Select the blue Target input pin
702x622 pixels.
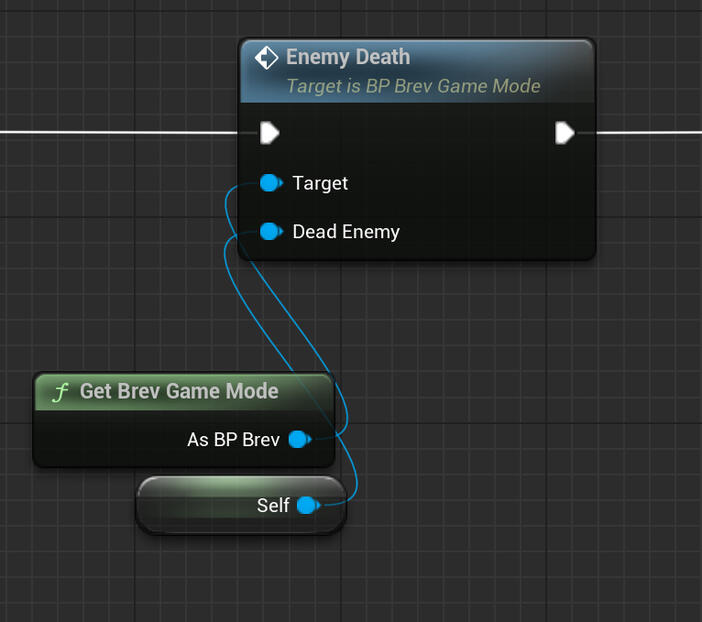tap(270, 183)
